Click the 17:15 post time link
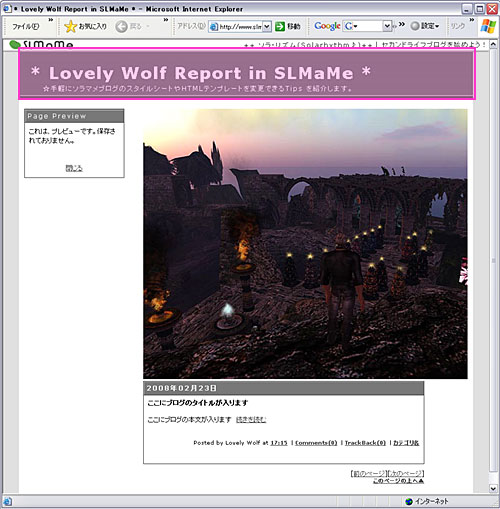Viewport: 500px width, 509px height. tap(279, 443)
